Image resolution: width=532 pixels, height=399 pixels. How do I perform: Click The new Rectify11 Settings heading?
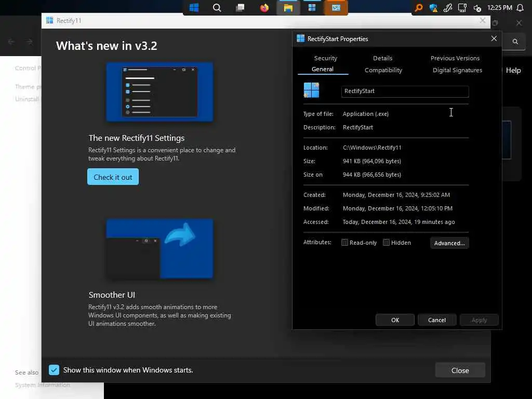[x=137, y=138]
